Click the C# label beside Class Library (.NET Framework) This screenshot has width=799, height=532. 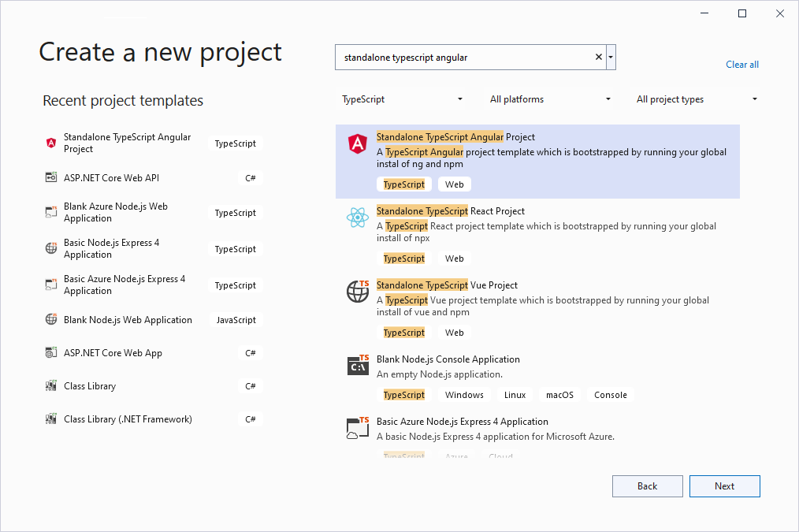(x=251, y=419)
